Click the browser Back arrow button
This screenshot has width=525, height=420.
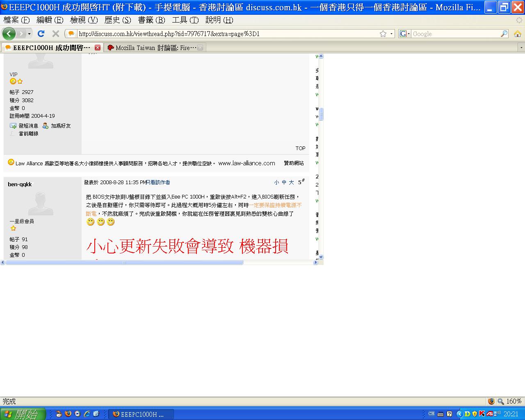tap(9, 34)
